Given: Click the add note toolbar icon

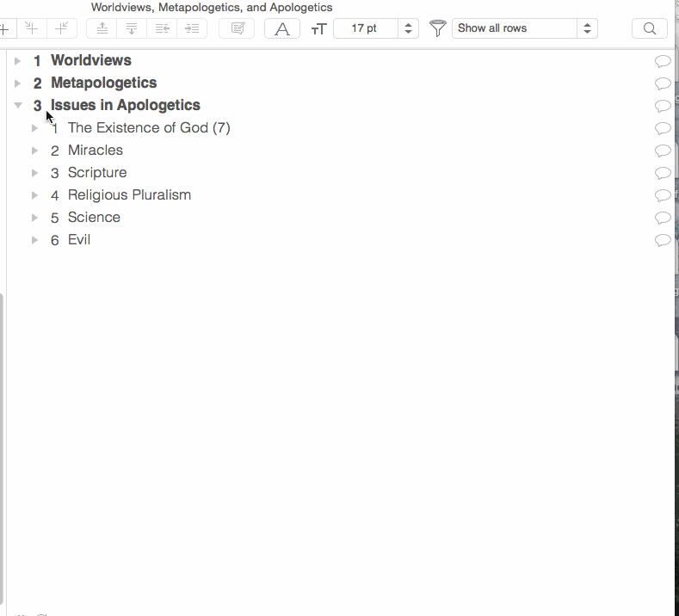Looking at the screenshot, I should click(237, 28).
